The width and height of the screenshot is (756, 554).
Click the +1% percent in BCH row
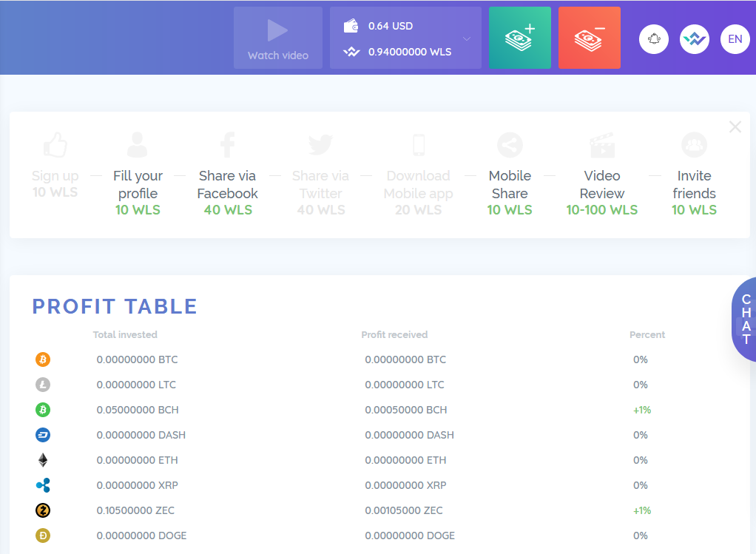[x=642, y=410]
